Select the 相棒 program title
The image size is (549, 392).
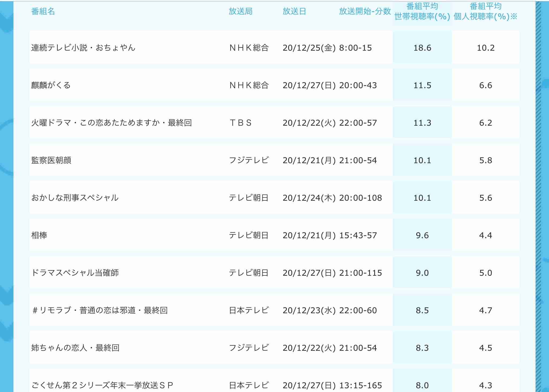click(39, 235)
